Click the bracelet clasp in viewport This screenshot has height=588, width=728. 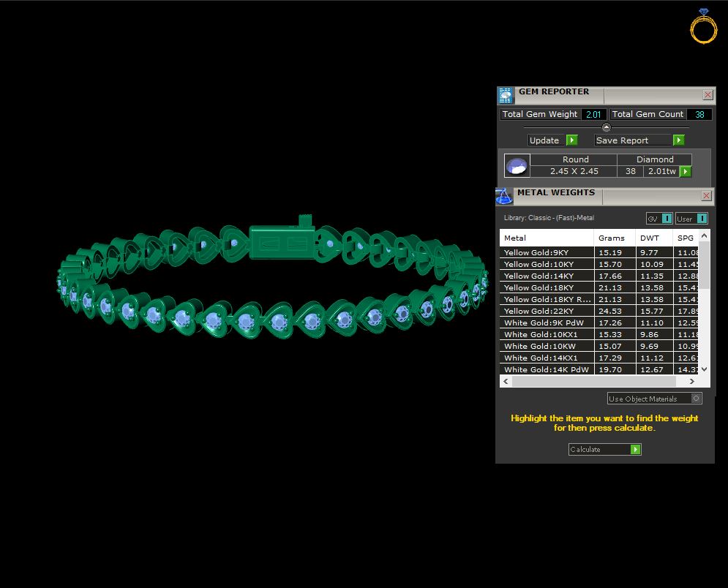tap(282, 241)
